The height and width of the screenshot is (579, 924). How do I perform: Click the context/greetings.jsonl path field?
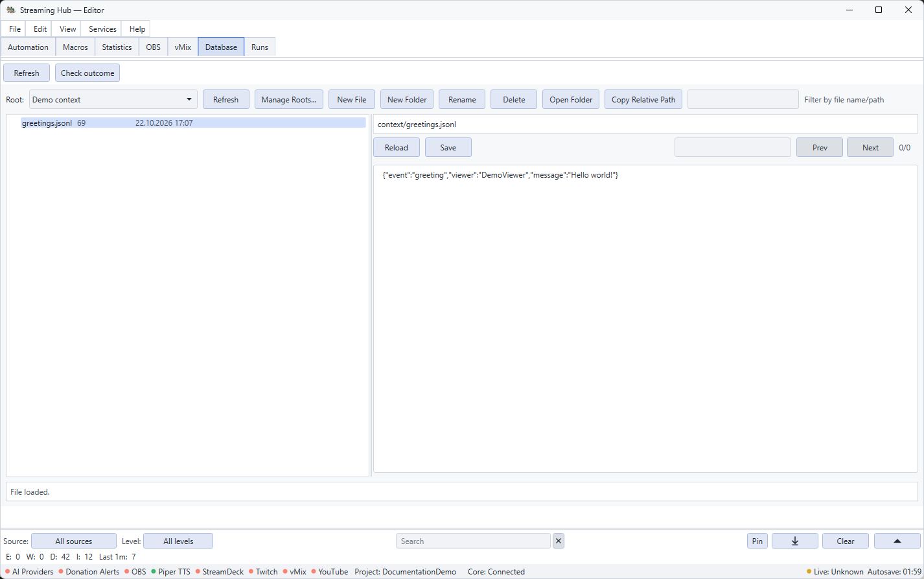click(645, 124)
